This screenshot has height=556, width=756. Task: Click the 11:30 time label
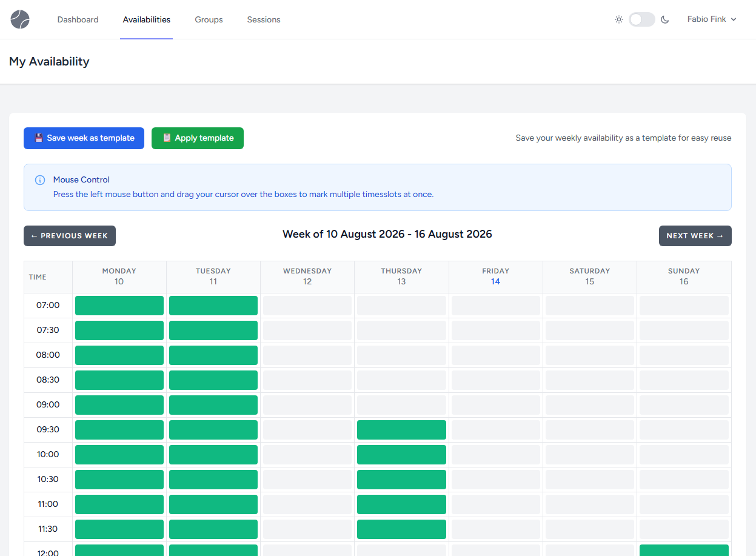[x=48, y=529]
